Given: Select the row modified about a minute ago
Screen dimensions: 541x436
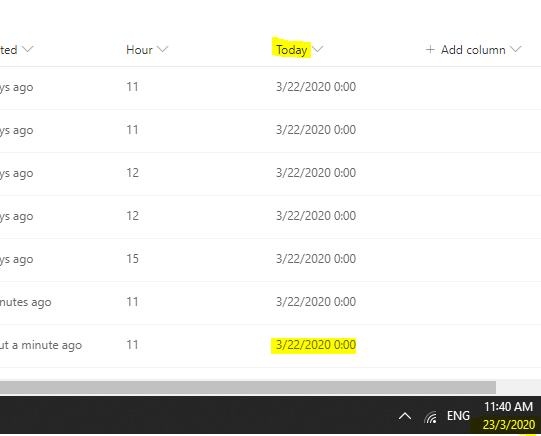Looking at the screenshot, I should click(270, 346).
